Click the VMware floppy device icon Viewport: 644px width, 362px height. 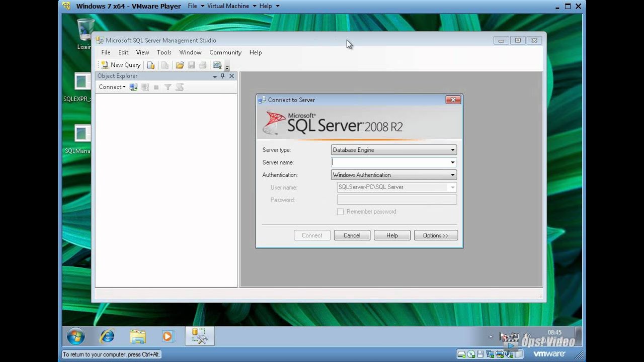pyautogui.click(x=480, y=354)
